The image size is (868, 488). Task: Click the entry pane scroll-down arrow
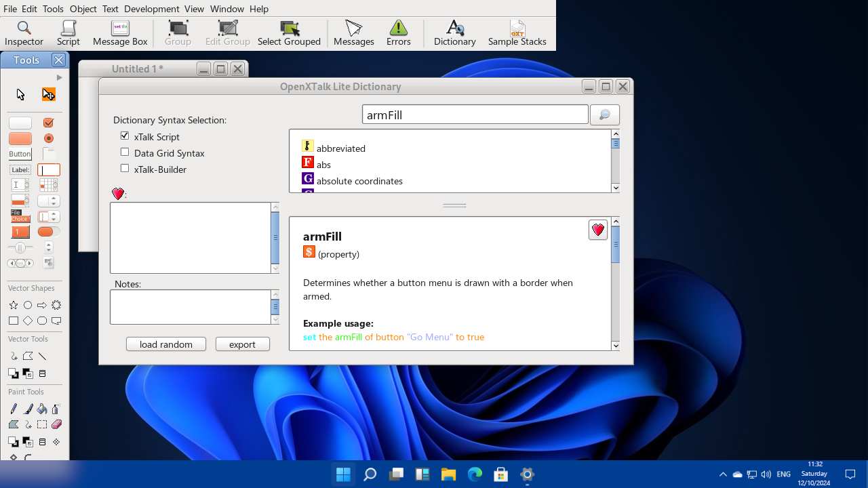(x=616, y=346)
